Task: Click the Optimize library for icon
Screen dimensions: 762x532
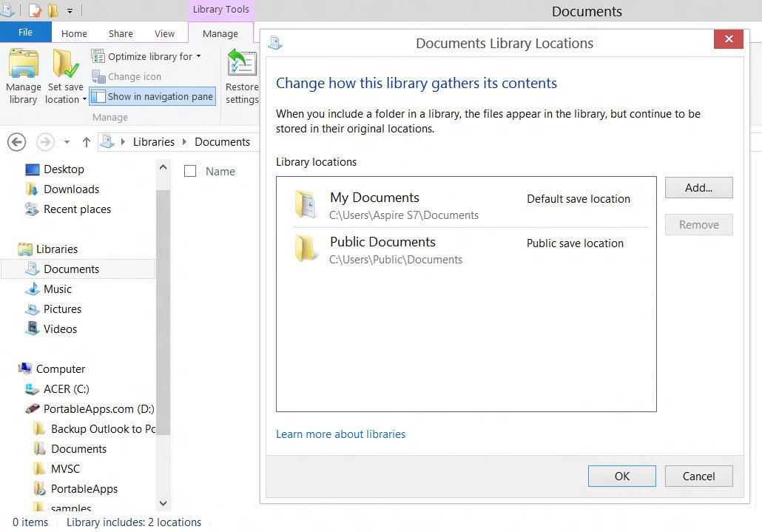Action: (x=98, y=56)
